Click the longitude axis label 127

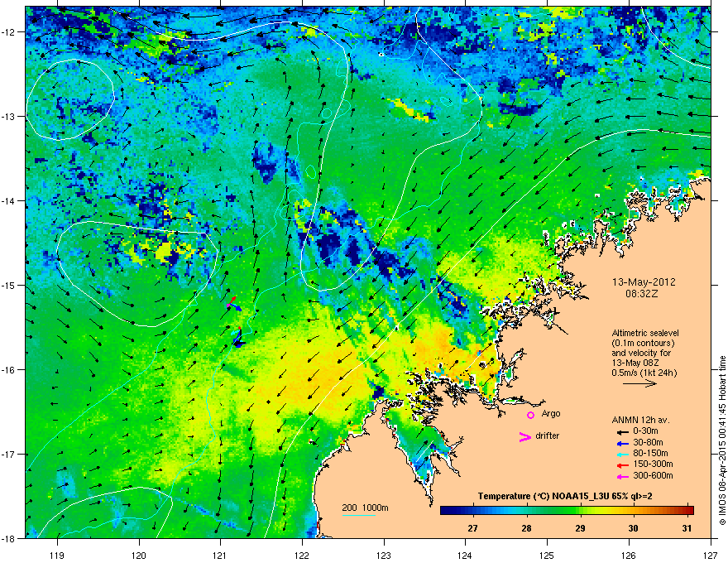[711, 555]
